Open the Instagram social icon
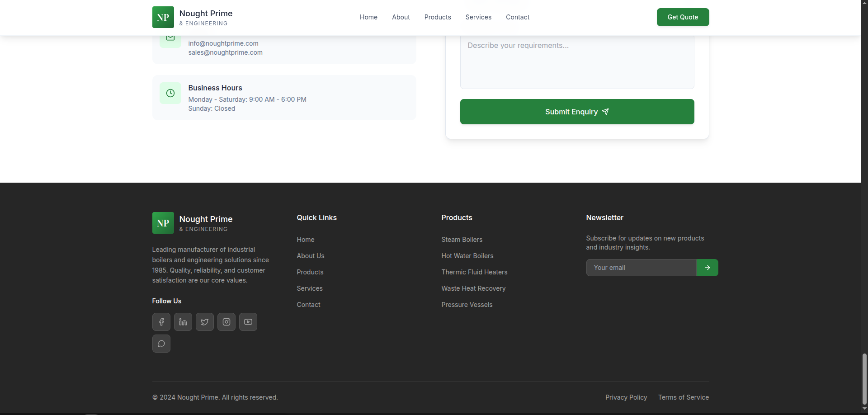This screenshot has height=415, width=868. tap(226, 322)
